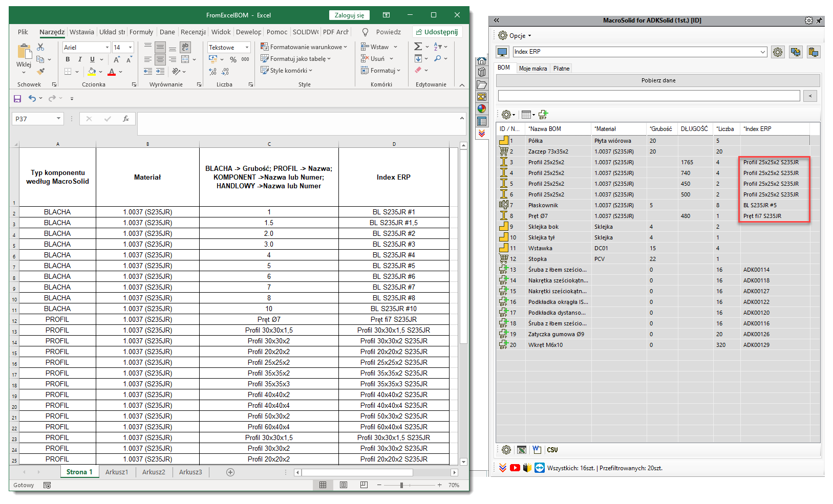Open Formatuj jako tabelę menu
The image size is (833, 504).
point(295,59)
